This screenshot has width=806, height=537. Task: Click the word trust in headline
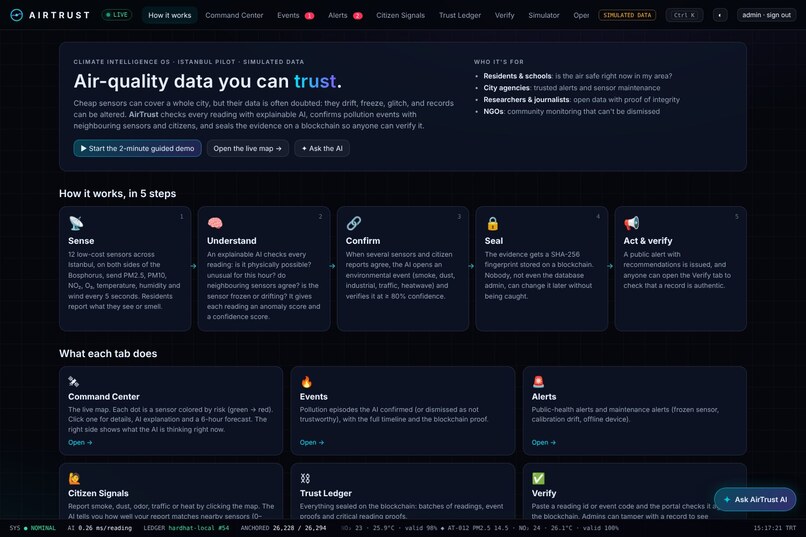315,81
